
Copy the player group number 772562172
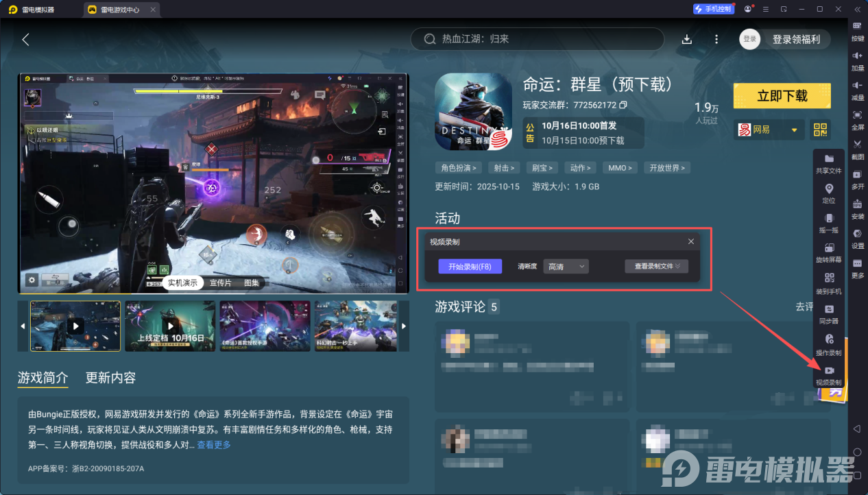click(x=623, y=105)
